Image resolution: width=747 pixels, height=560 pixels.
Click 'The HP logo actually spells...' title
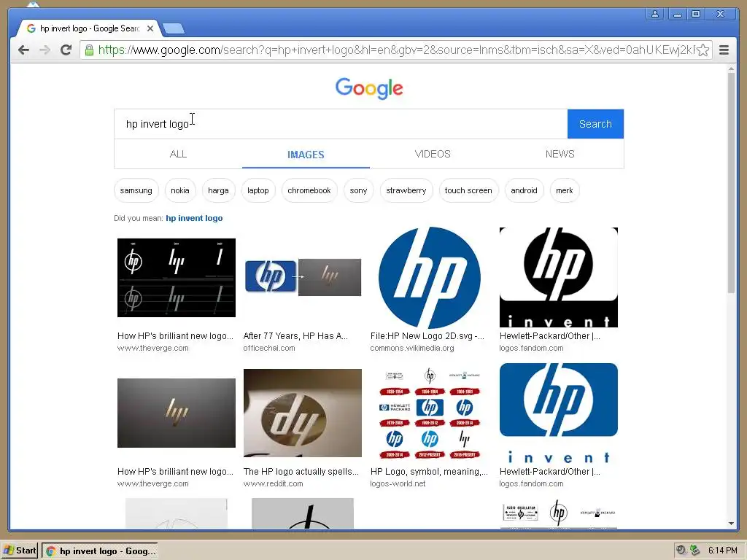(x=301, y=472)
